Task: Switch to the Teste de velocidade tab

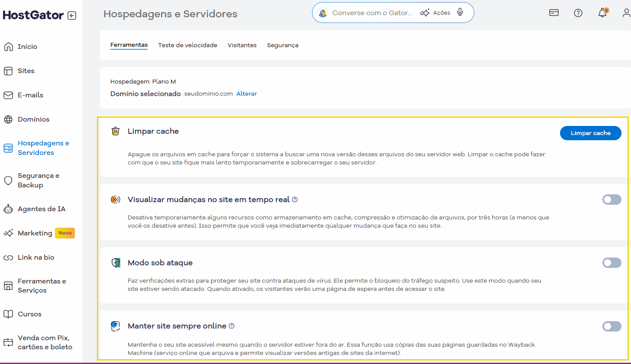Action: pyautogui.click(x=187, y=45)
